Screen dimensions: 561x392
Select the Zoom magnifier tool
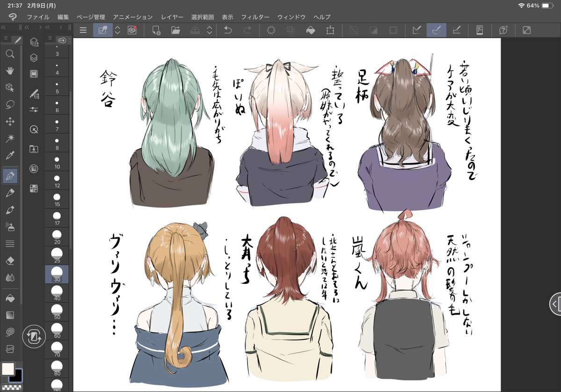pos(10,54)
